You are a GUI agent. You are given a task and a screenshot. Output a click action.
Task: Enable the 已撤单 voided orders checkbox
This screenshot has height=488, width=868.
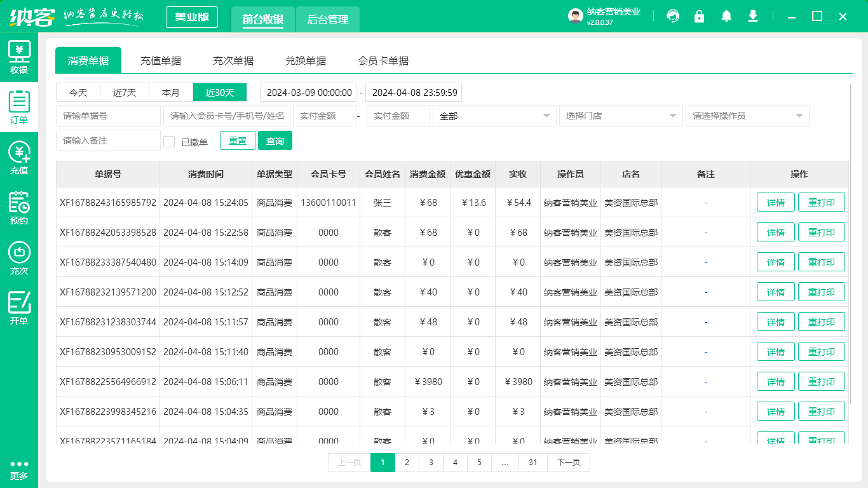pos(169,140)
